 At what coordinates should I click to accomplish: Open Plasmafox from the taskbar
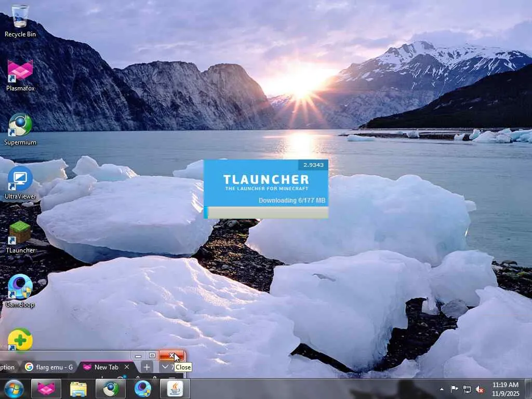46,389
